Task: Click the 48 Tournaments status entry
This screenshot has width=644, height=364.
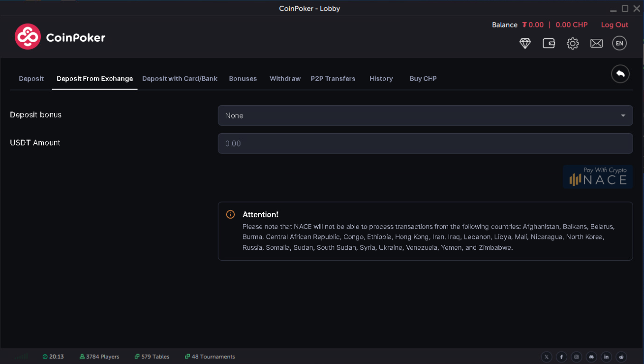Action: [210, 356]
